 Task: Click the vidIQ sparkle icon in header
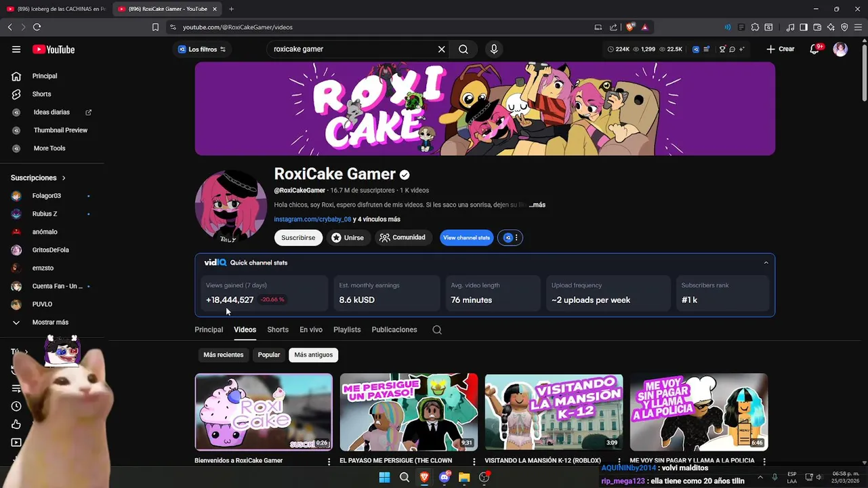click(741, 49)
